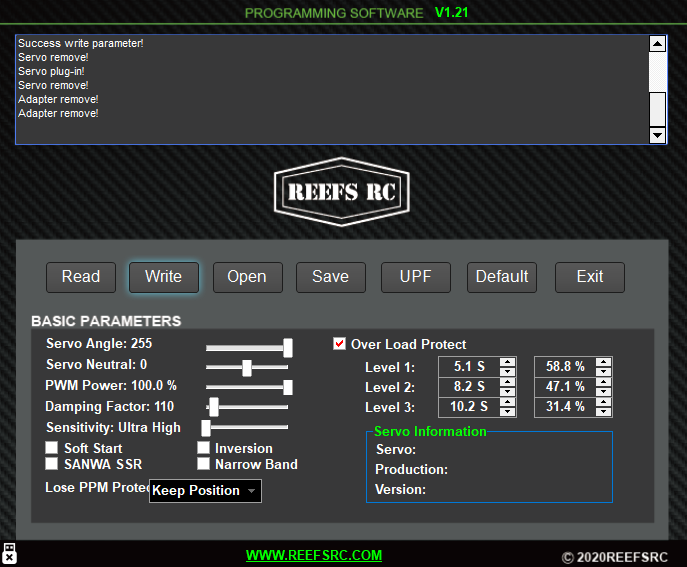Click the "Production:" info label
This screenshot has height=567, width=687.
[x=411, y=470]
